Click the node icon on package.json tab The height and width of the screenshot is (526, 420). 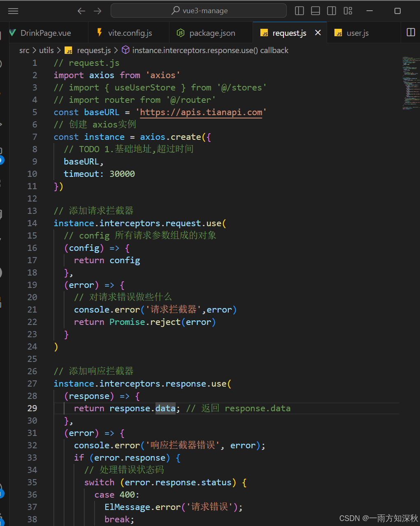click(180, 33)
